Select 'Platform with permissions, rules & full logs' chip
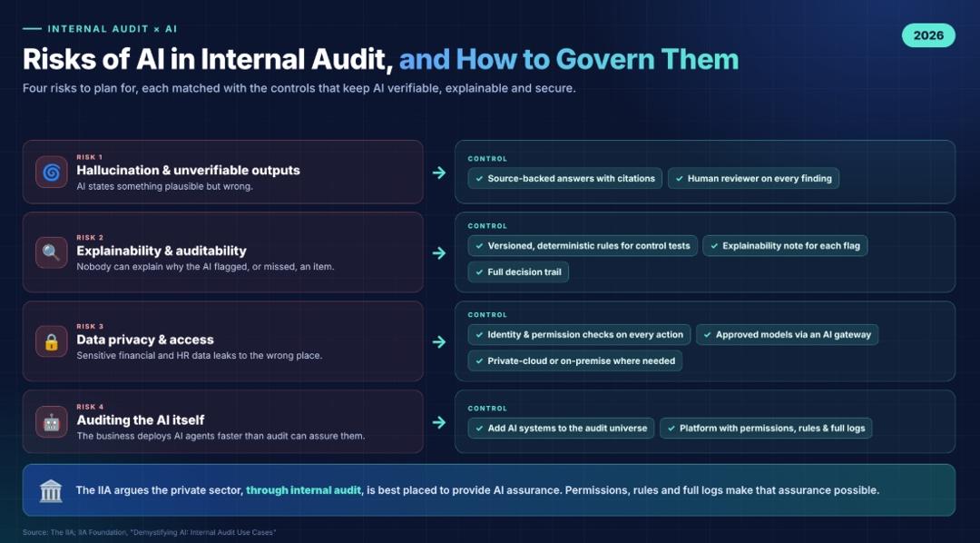 766,428
